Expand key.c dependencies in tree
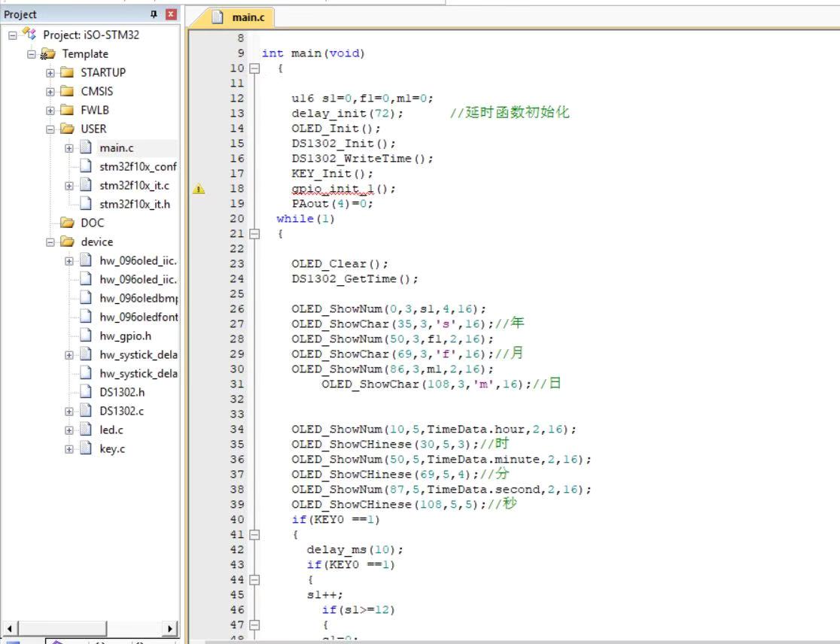Image resolution: width=840 pixels, height=644 pixels. (69, 448)
